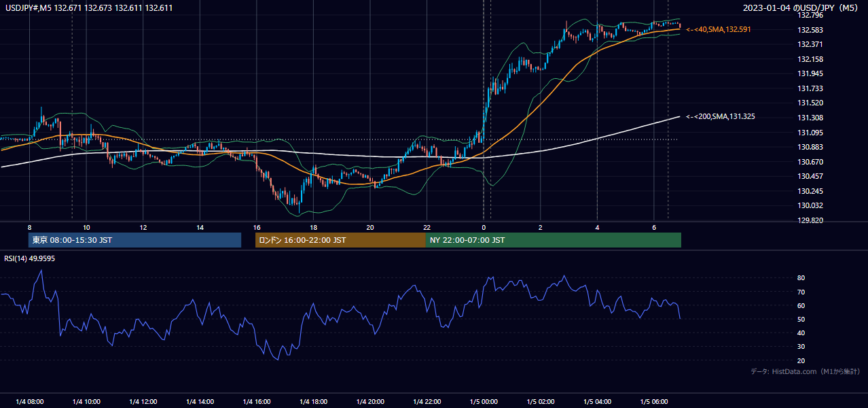Click hour tick 12 under price chart
Image resolution: width=868 pixels, height=408 pixels.
click(x=143, y=227)
